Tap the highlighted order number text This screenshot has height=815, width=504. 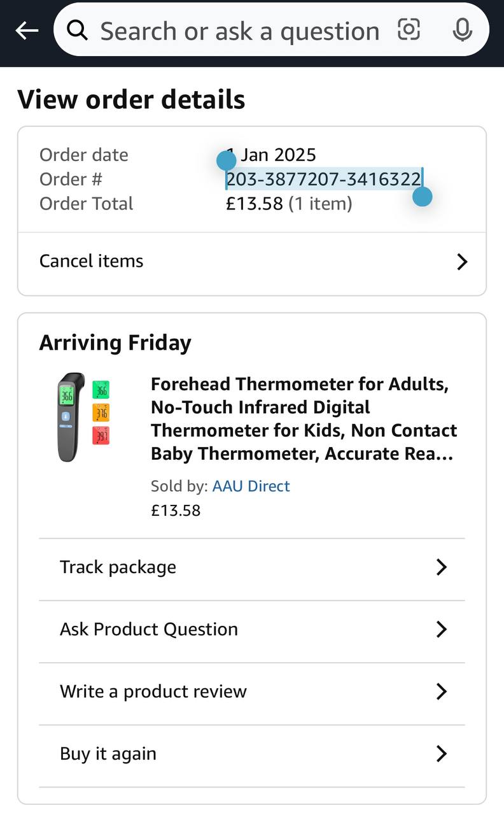pyautogui.click(x=324, y=180)
